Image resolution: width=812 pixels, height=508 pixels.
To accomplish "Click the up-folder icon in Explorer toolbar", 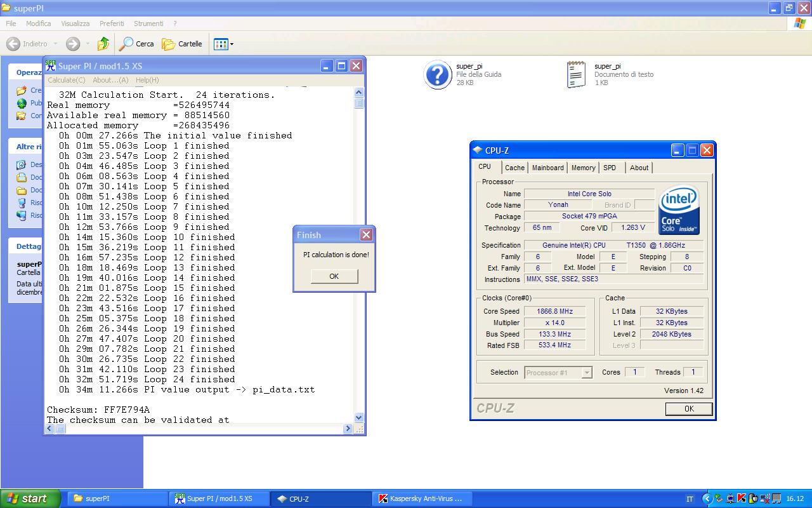I will click(x=103, y=44).
